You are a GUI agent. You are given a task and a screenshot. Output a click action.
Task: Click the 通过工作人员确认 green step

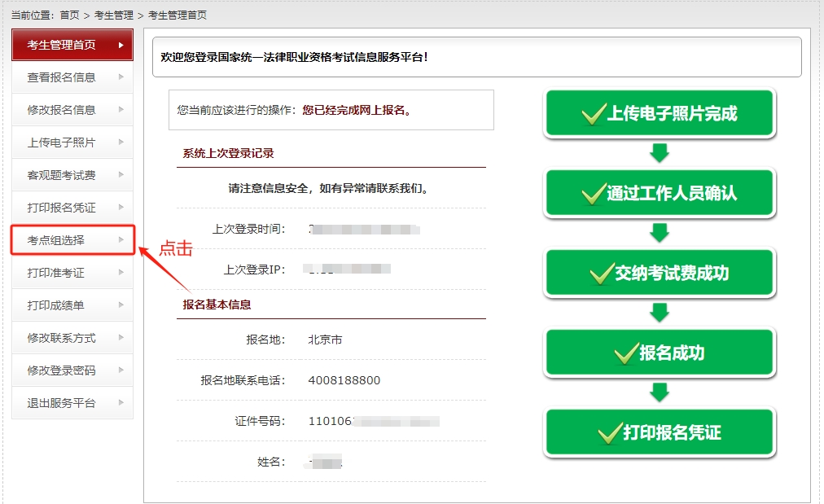pos(660,193)
